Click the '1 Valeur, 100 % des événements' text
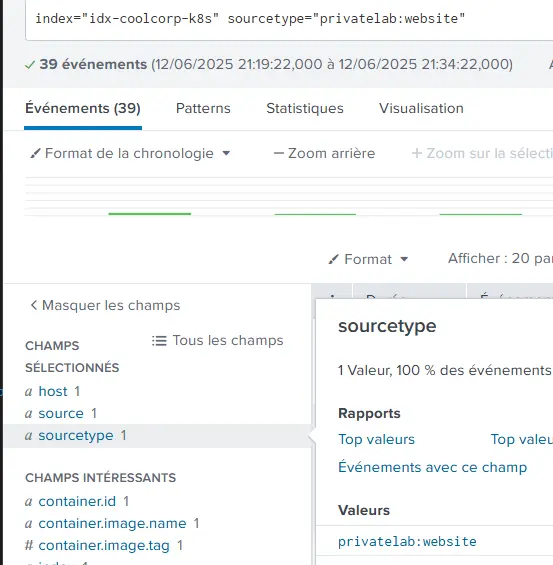Screen dimensions: 553x565 [445, 370]
